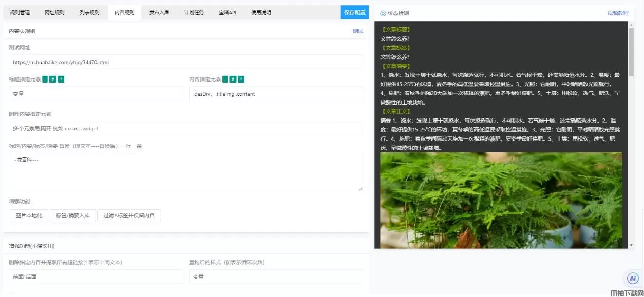
Task: Toggle the 图片本地化 enhancement option
Action: (x=29, y=215)
